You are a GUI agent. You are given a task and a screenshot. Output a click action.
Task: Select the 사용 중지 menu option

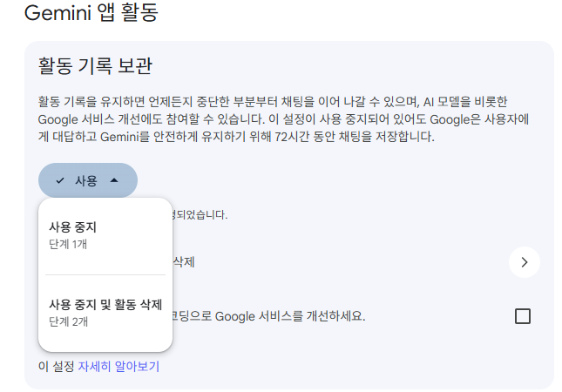point(105,235)
